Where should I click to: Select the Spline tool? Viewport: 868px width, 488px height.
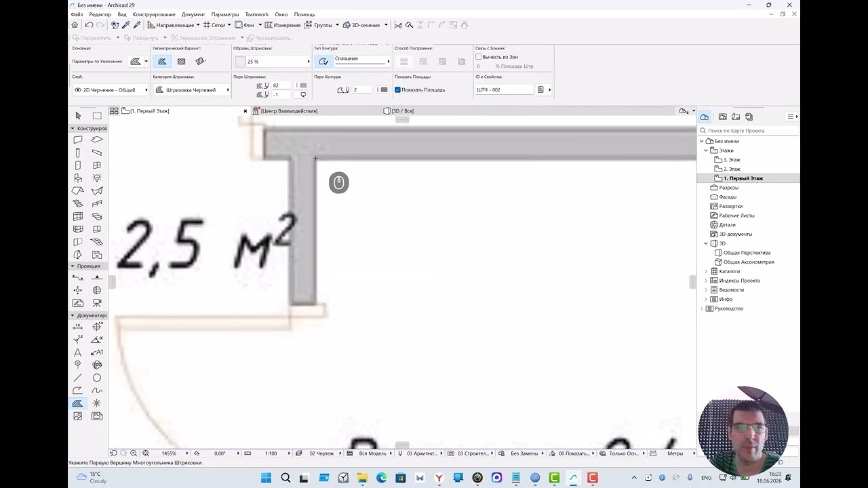97,390
